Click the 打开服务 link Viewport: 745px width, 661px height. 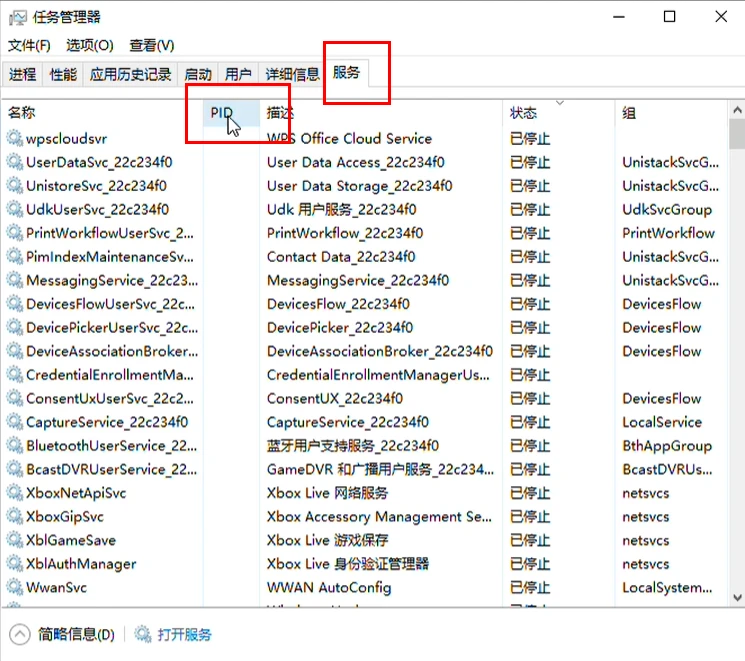click(x=184, y=634)
